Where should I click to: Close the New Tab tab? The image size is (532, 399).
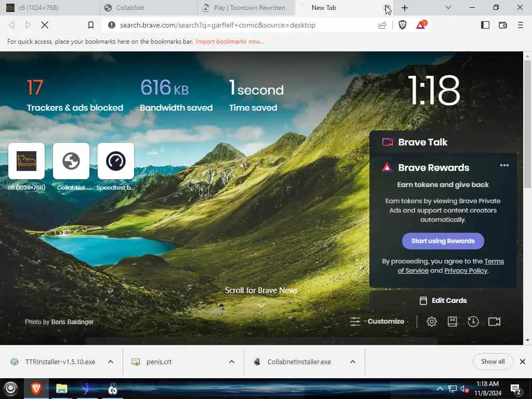point(387,8)
